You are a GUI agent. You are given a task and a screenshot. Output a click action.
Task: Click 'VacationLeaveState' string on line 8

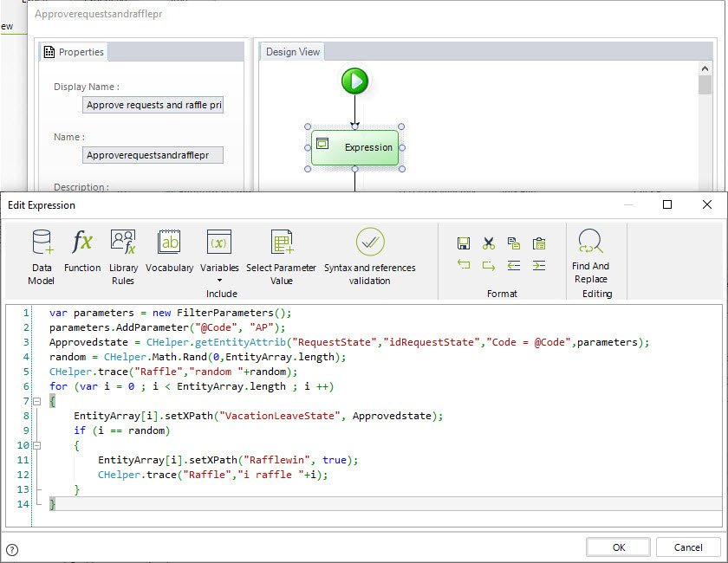[x=279, y=416]
